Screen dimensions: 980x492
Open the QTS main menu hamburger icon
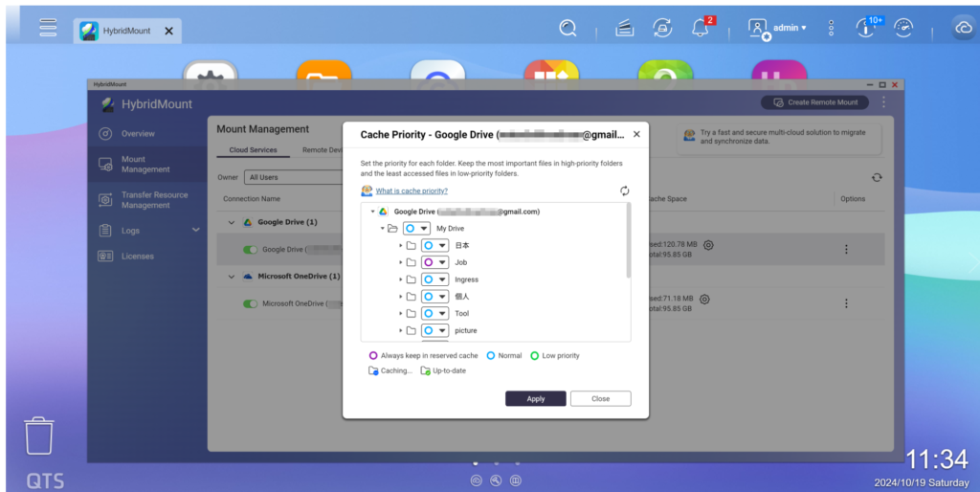pyautogui.click(x=48, y=27)
